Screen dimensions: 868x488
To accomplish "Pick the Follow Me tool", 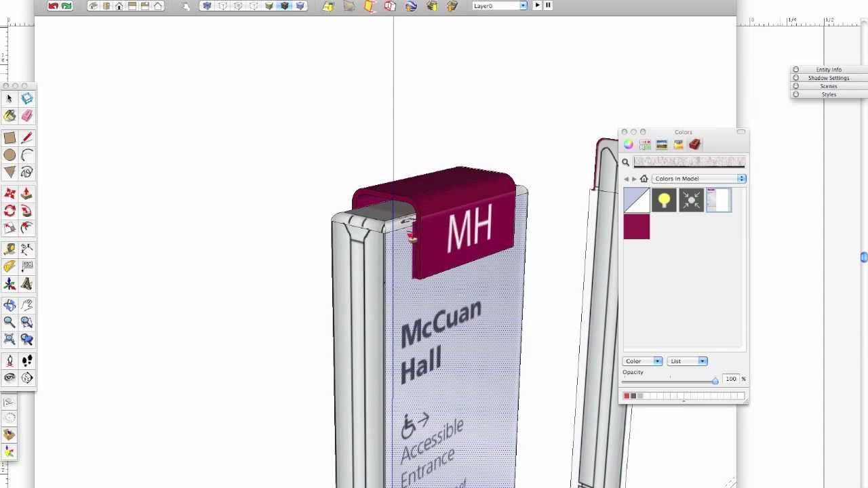I will coord(26,211).
